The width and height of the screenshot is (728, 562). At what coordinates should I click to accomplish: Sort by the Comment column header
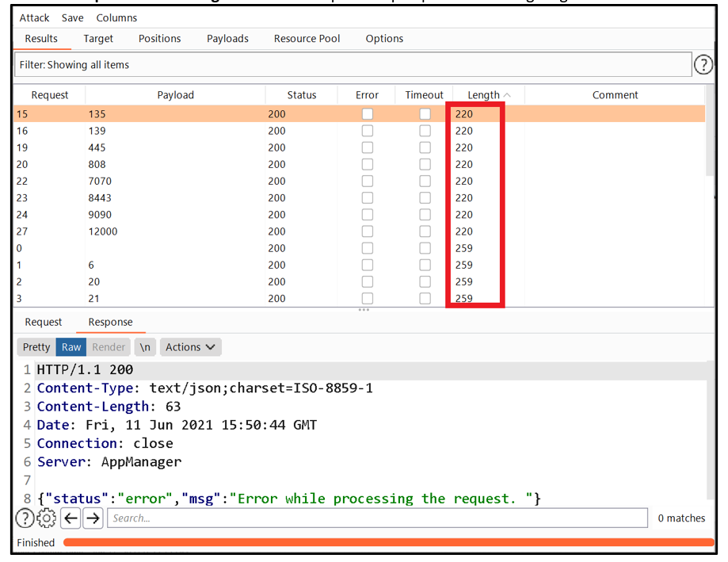(x=615, y=95)
